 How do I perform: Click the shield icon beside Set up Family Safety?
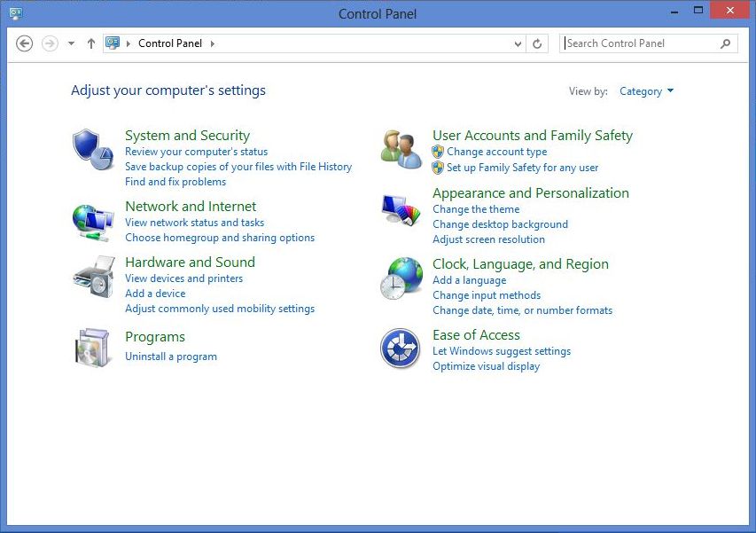click(x=438, y=168)
